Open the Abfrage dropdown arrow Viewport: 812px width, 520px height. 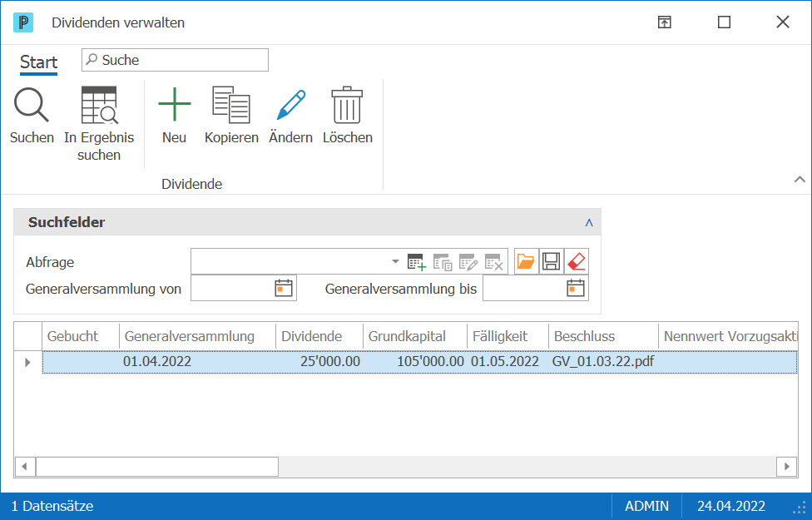click(x=395, y=261)
